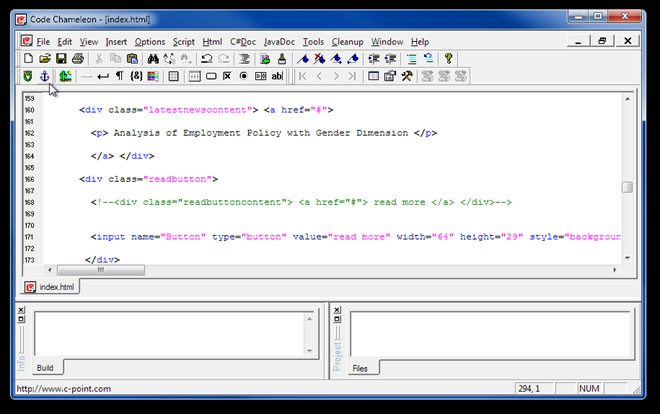660x414 pixels.
Task: Click the Code Chameleon title bar icon
Action: pos(21,19)
